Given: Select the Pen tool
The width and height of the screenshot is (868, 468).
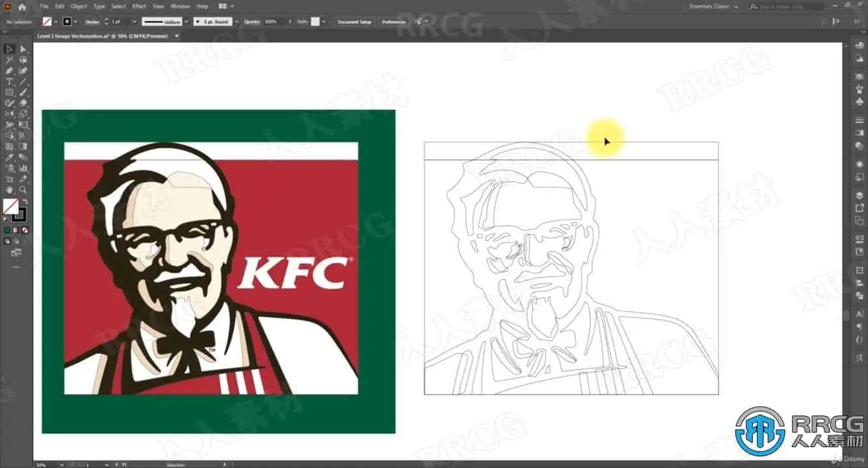Looking at the screenshot, I should pyautogui.click(x=10, y=71).
